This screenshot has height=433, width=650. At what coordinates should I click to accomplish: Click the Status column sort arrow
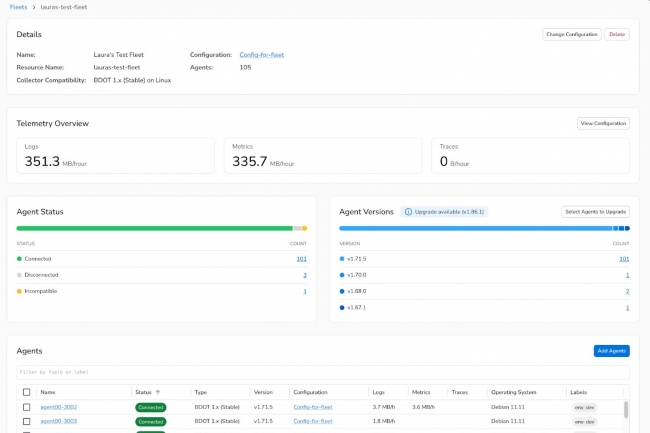point(158,393)
